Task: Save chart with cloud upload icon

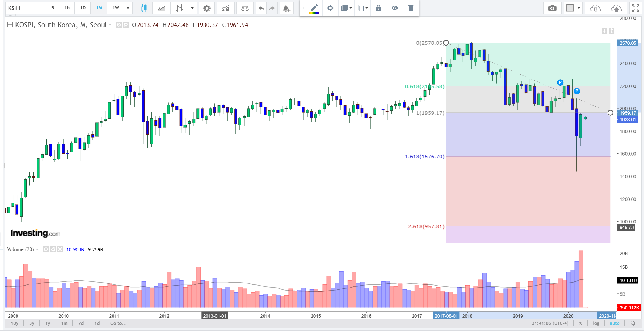Action: click(x=616, y=8)
